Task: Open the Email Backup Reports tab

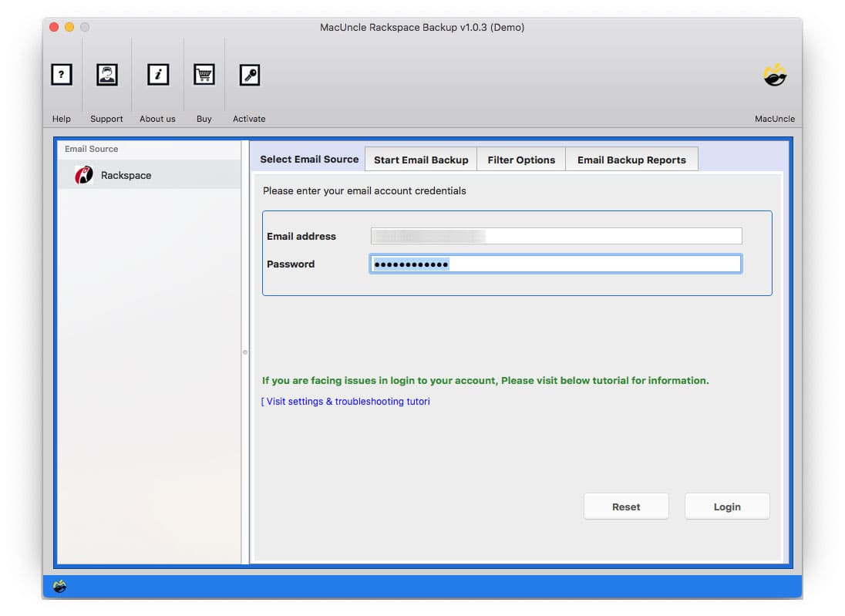Action: [631, 160]
